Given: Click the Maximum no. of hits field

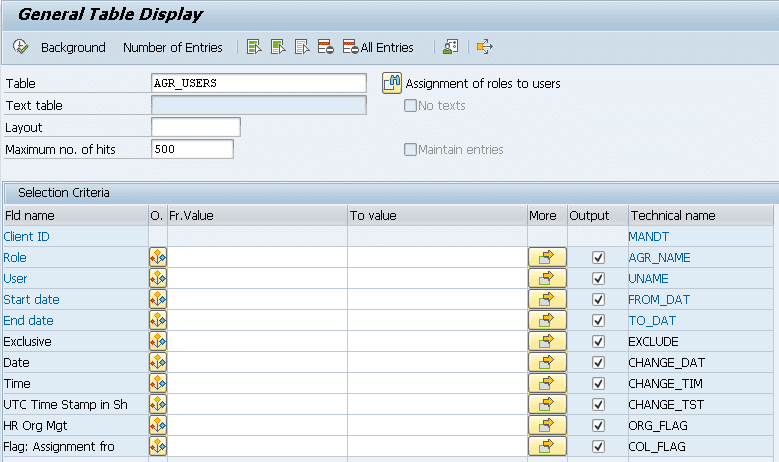Looking at the screenshot, I should [192, 149].
